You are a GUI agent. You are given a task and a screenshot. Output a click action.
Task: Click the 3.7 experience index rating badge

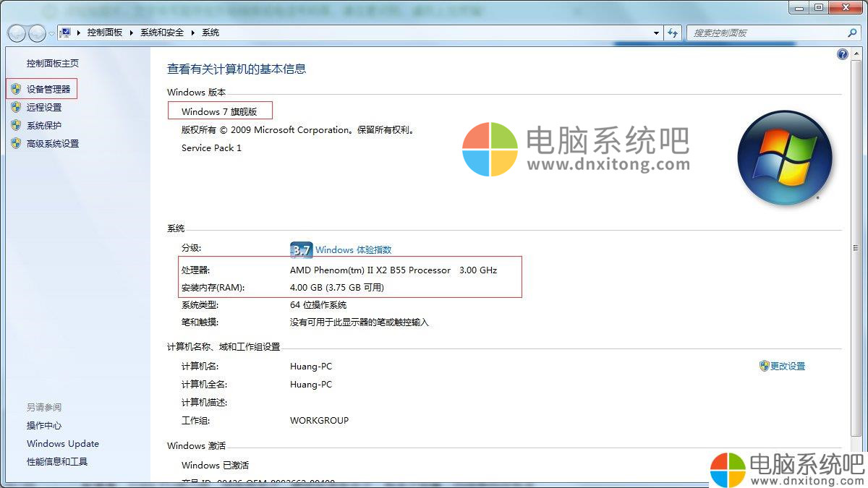click(301, 250)
